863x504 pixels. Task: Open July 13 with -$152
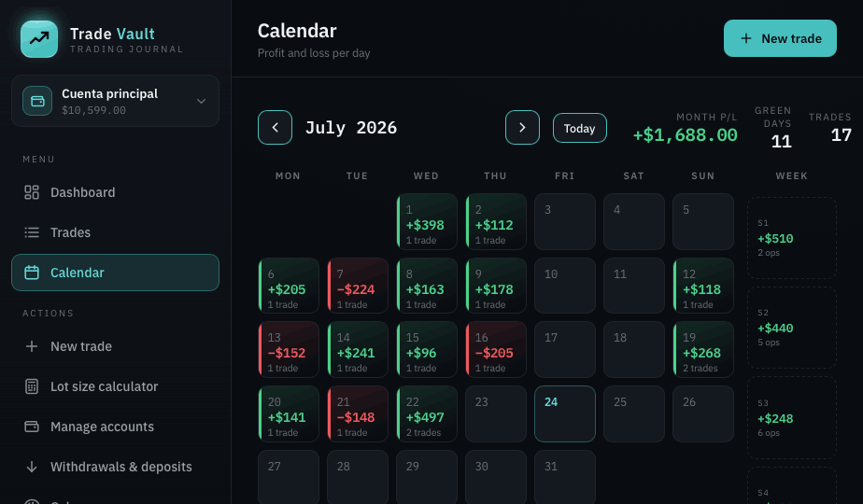[289, 350]
